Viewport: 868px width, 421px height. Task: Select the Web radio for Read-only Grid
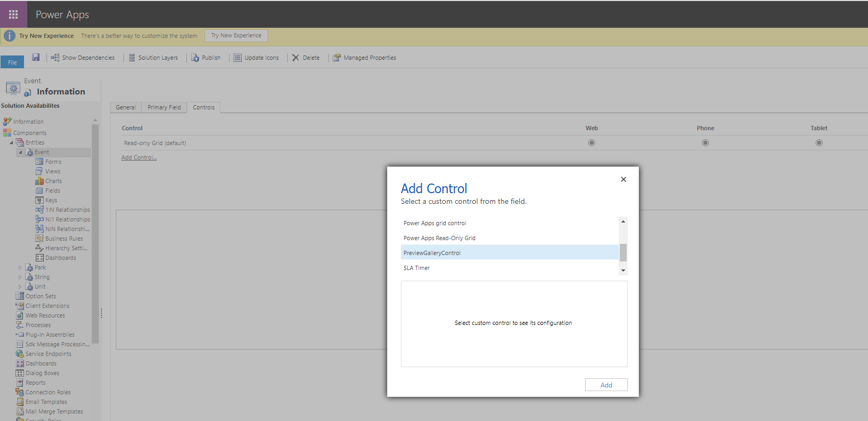tap(591, 143)
